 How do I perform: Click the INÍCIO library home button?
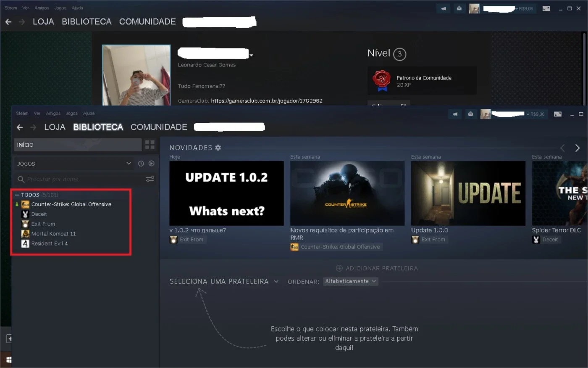[x=78, y=145]
